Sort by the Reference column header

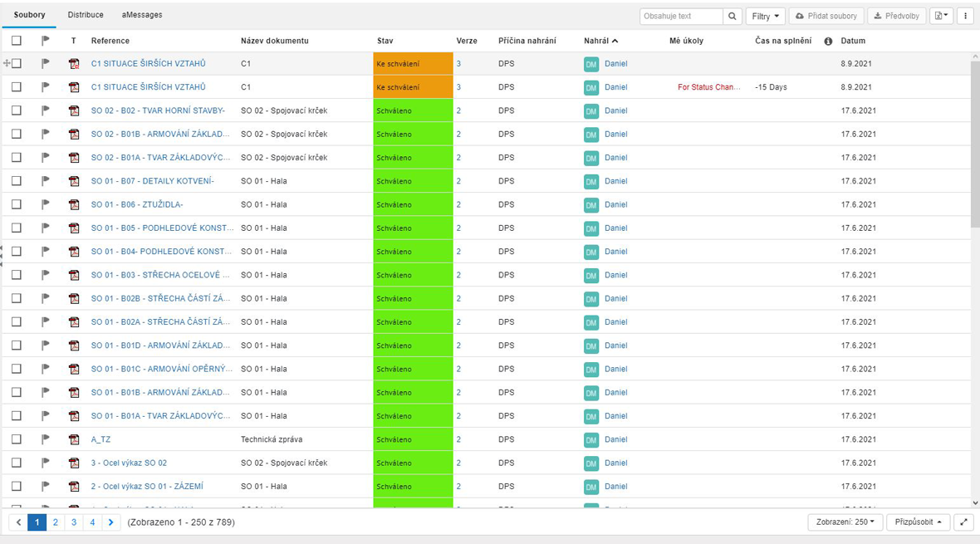point(110,41)
